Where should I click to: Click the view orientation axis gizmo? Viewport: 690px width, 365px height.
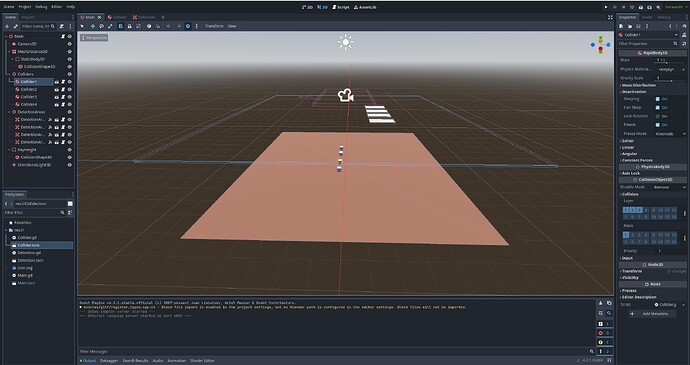(x=600, y=45)
